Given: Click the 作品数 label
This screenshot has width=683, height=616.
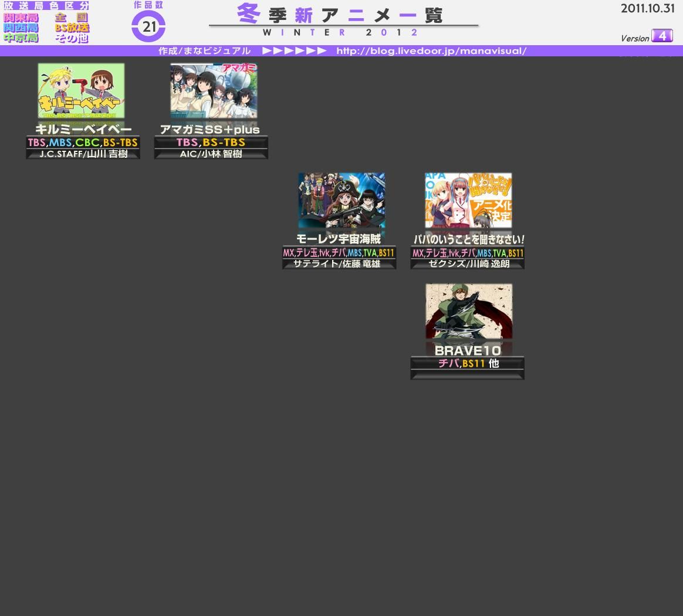Looking at the screenshot, I should (x=148, y=5).
